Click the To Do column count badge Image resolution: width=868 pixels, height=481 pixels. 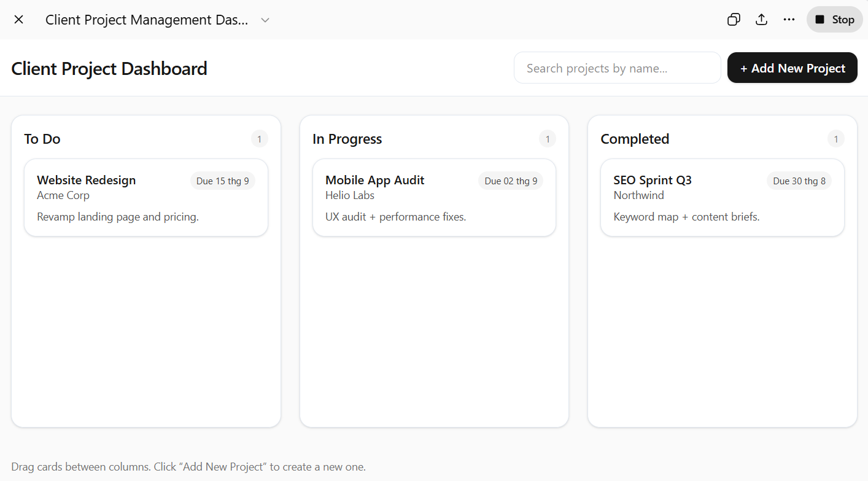(x=259, y=139)
